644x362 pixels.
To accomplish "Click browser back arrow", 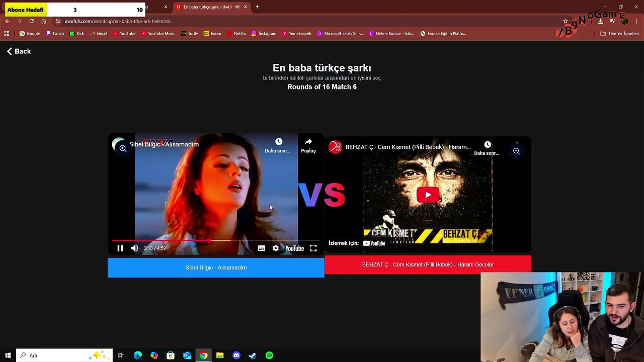I will click(7, 21).
